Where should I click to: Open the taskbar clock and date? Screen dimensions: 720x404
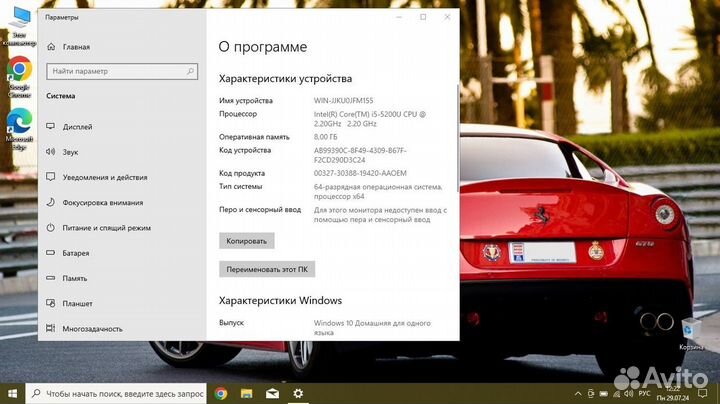673,393
